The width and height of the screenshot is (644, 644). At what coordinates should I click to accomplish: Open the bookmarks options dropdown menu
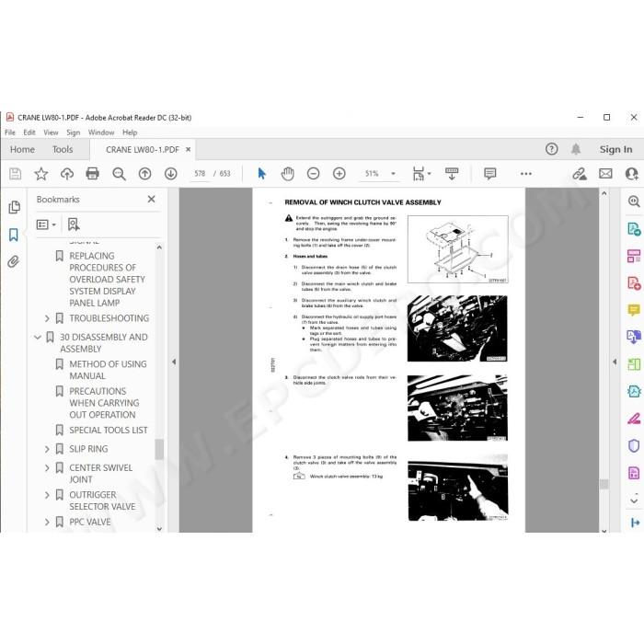click(46, 224)
